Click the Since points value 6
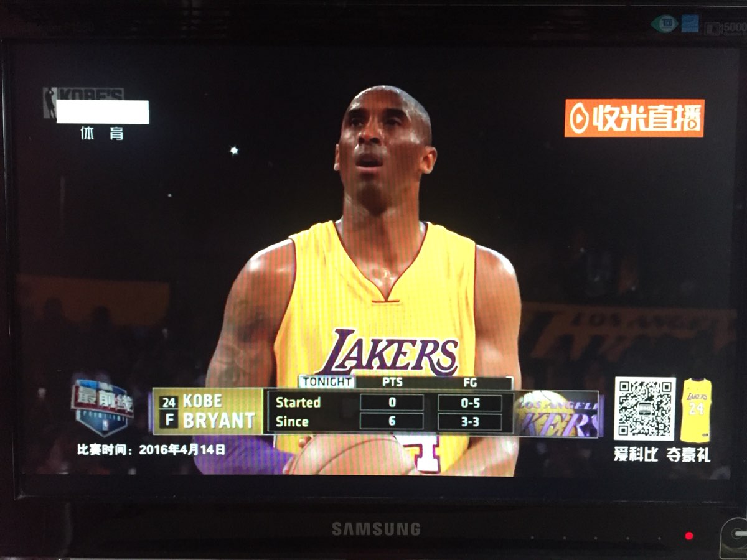Viewport: 747px width, 560px height. (x=392, y=422)
